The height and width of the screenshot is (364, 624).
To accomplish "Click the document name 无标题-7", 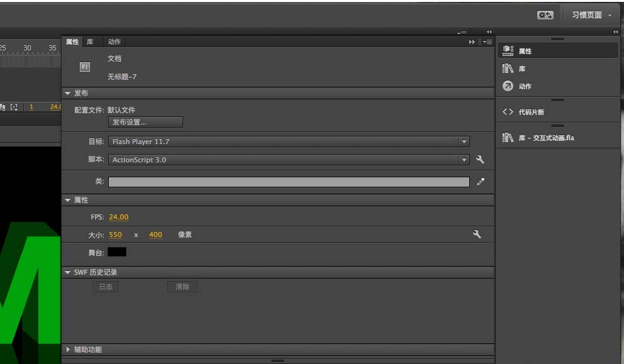I will click(122, 77).
